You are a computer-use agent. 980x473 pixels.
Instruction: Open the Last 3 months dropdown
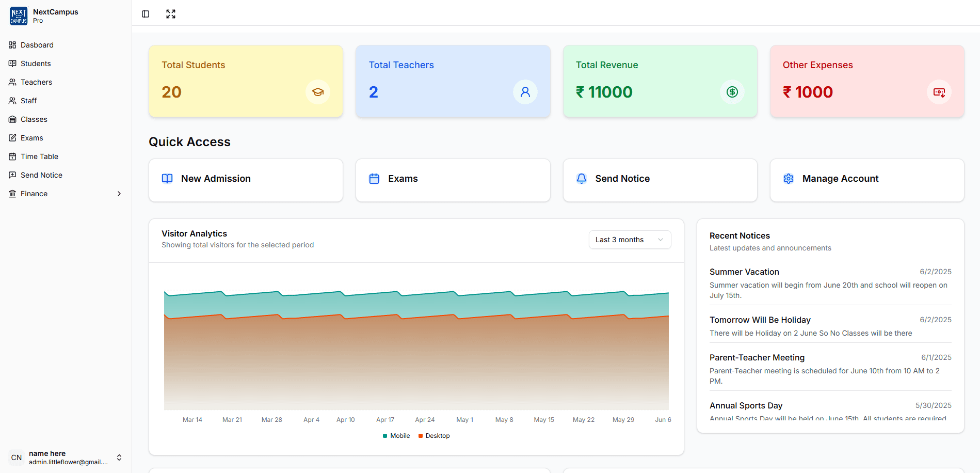pos(630,240)
